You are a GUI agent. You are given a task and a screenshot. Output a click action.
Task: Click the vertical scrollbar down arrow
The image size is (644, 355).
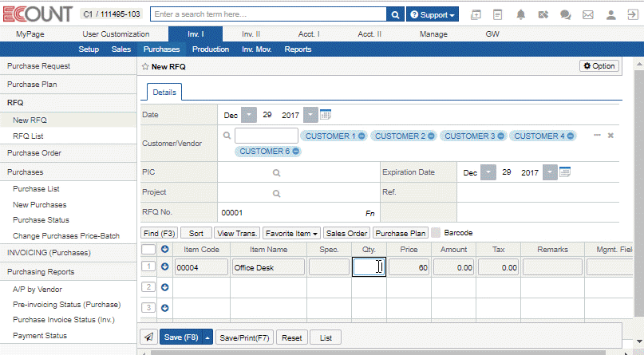639,341
